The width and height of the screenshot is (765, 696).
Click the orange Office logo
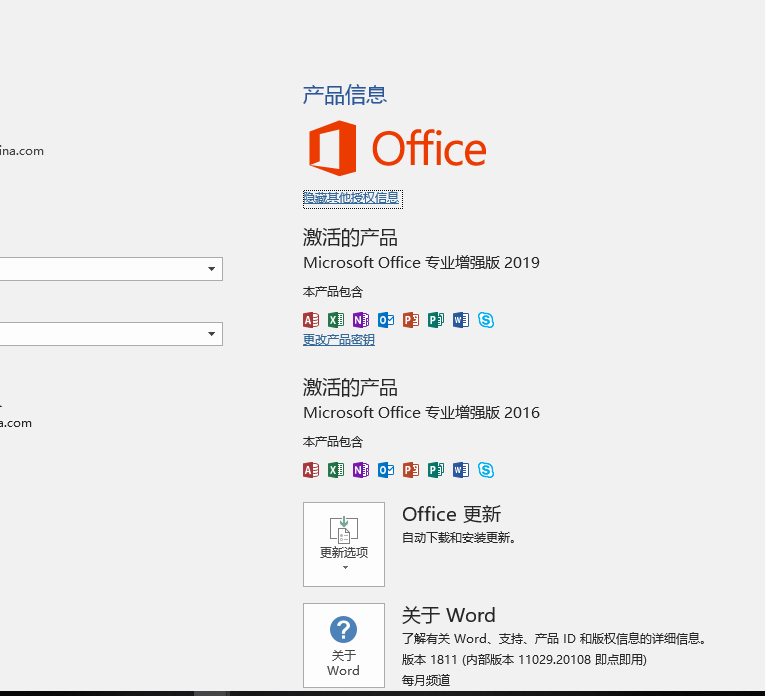(398, 148)
